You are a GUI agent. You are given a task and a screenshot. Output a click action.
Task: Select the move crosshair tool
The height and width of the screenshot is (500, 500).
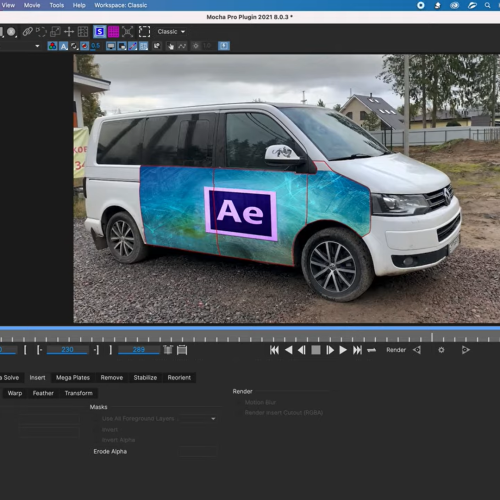point(69,32)
